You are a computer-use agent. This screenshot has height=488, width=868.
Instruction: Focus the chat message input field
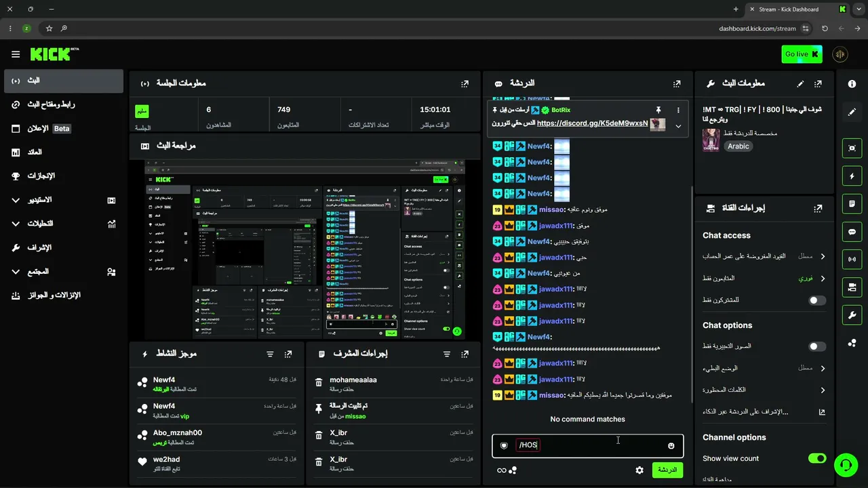588,445
